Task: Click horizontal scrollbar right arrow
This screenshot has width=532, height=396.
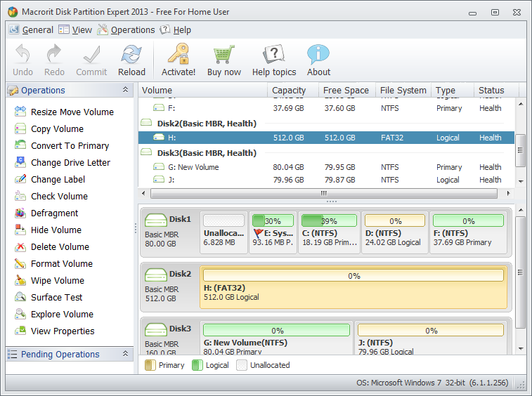Action: 508,193
